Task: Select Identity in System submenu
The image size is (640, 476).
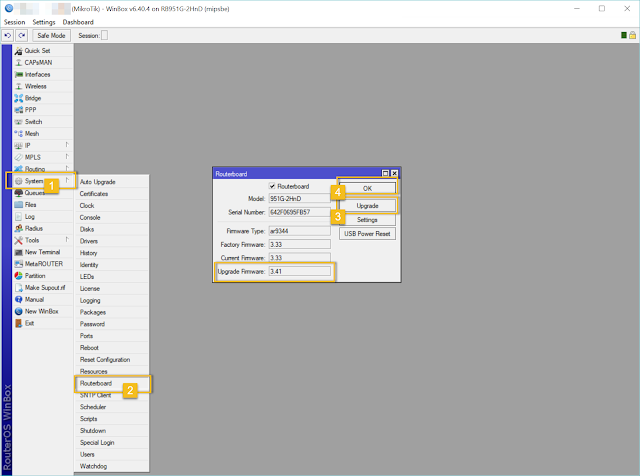Action: pos(111,265)
